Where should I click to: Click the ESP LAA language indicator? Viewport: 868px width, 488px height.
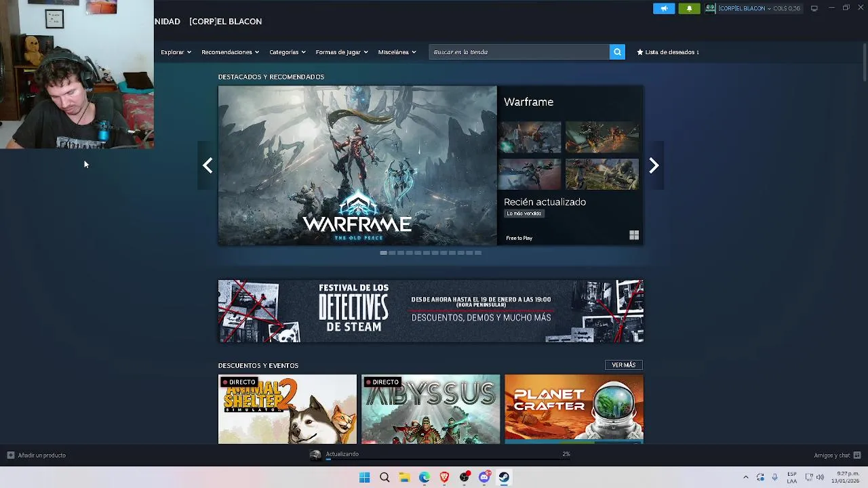tap(792, 477)
